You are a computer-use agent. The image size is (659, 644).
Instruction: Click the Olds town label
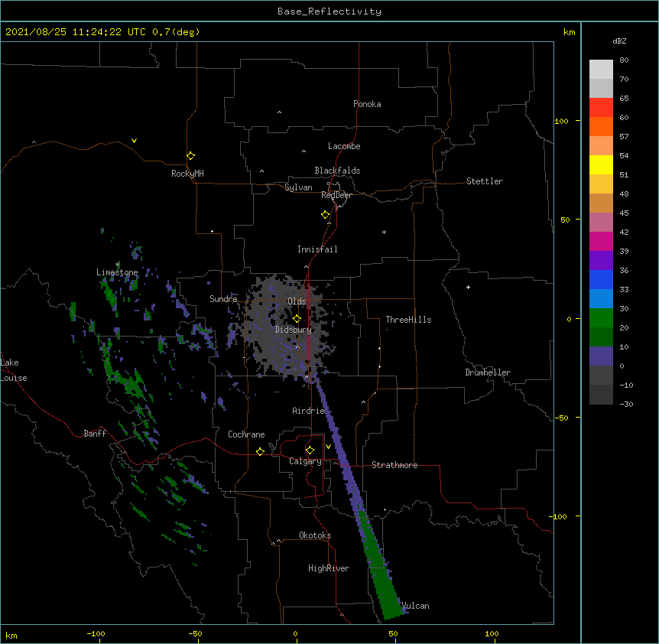297,301
